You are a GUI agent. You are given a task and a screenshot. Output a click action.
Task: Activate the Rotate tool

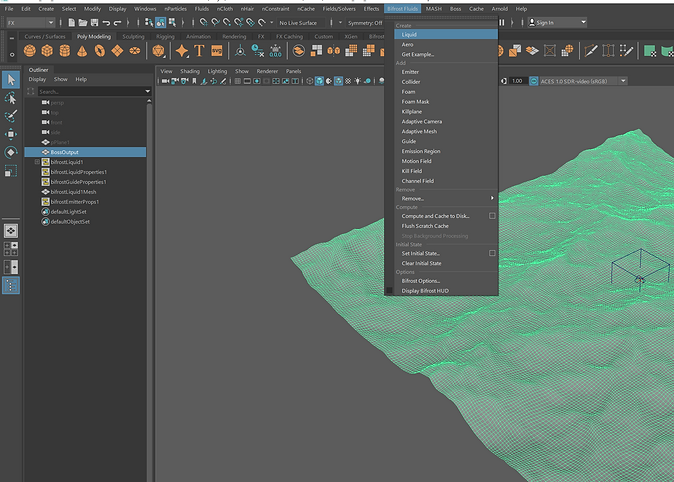pyautogui.click(x=11, y=152)
